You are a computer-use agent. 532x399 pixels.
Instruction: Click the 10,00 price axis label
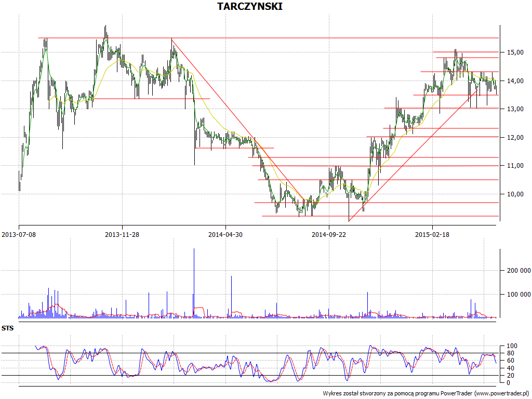coord(515,194)
